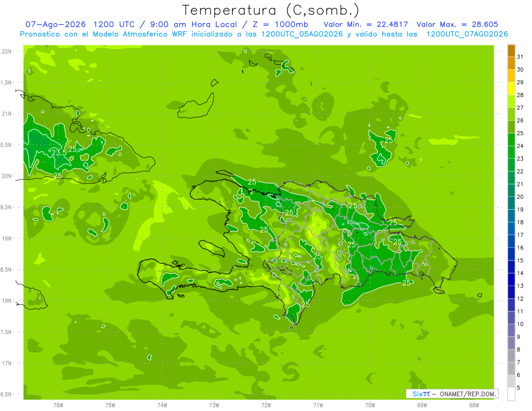Image resolution: width=532 pixels, height=411 pixels.
Task: Click the "76W" longitude label
Action: (58, 405)
